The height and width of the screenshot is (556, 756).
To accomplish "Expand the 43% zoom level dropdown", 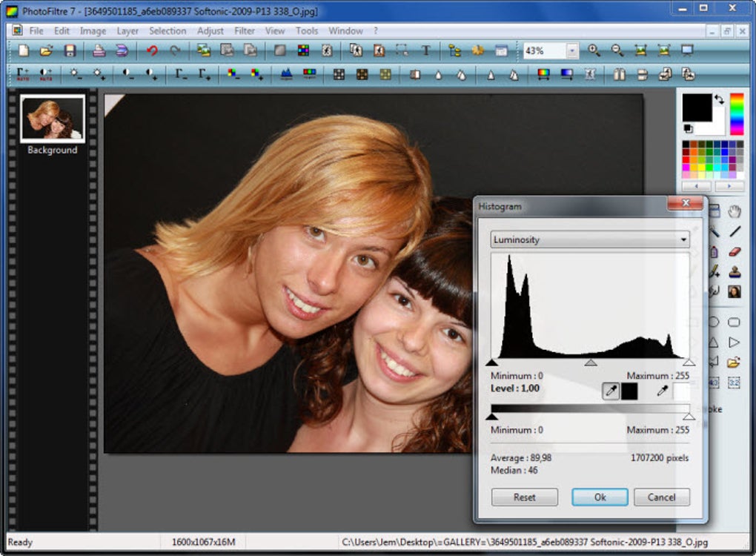I will coord(571,51).
